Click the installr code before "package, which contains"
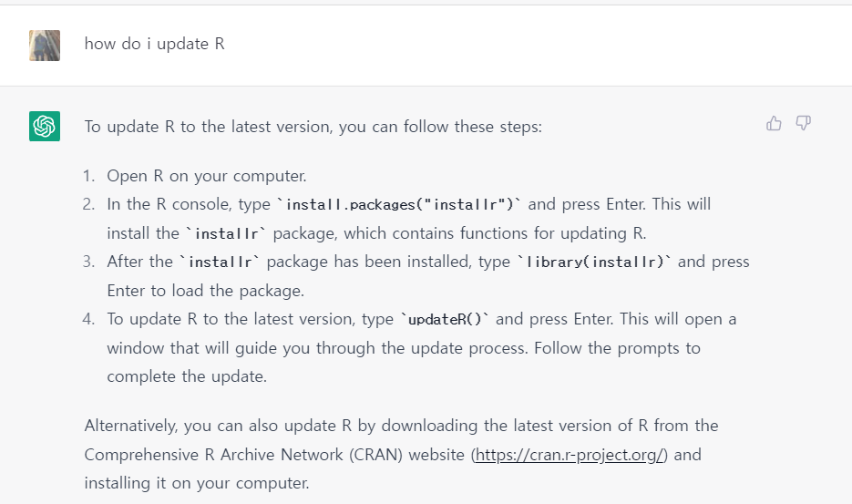The width and height of the screenshot is (852, 504). click(x=226, y=234)
